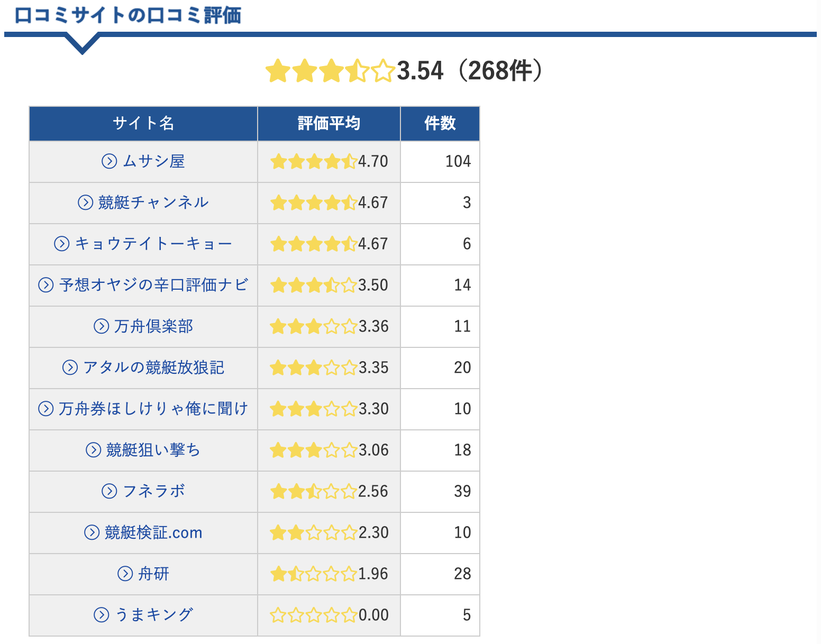Viewport: 821px width, 644px height.
Task: Click the arrow icon beside うまキング
Action: tap(101, 615)
